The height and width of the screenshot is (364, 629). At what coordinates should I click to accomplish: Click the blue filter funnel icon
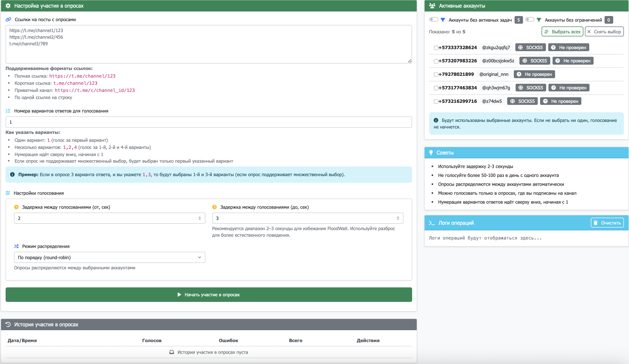(443, 20)
